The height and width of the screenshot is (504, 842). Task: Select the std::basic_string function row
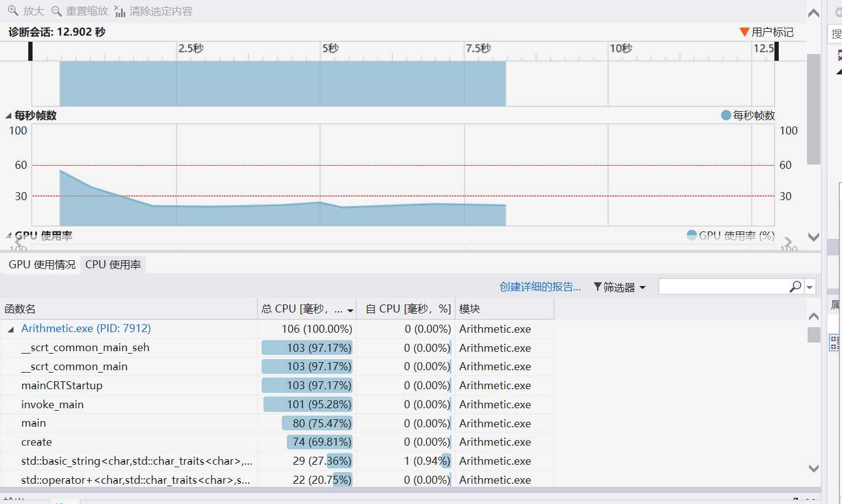tap(277, 461)
